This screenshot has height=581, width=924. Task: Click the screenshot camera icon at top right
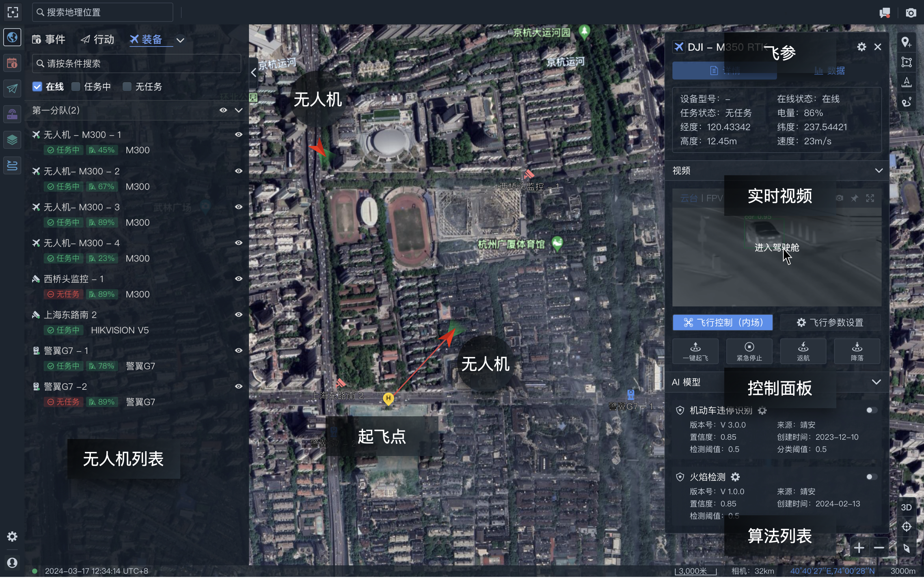pyautogui.click(x=911, y=13)
